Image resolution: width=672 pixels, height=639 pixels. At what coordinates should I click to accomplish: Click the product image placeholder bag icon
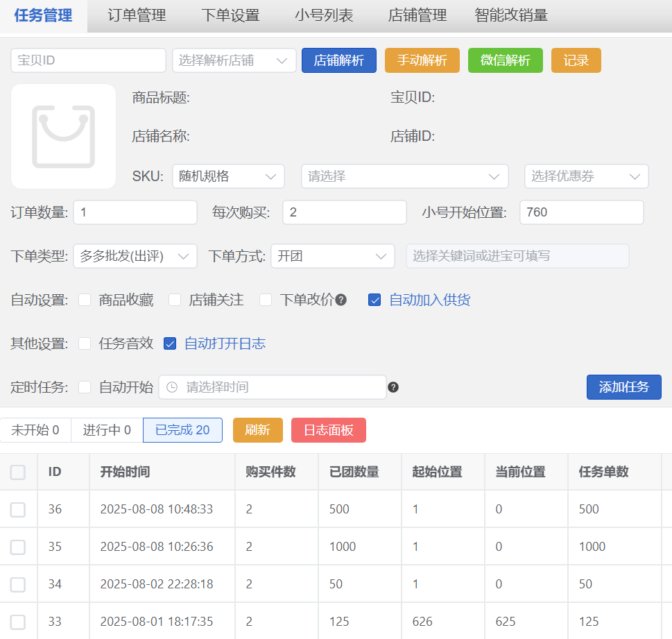pos(63,137)
